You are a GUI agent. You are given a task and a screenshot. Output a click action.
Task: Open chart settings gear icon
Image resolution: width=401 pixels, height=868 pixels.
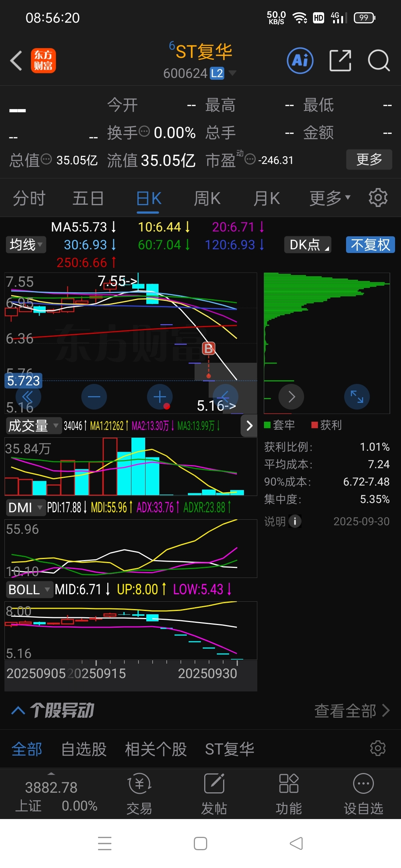(378, 198)
